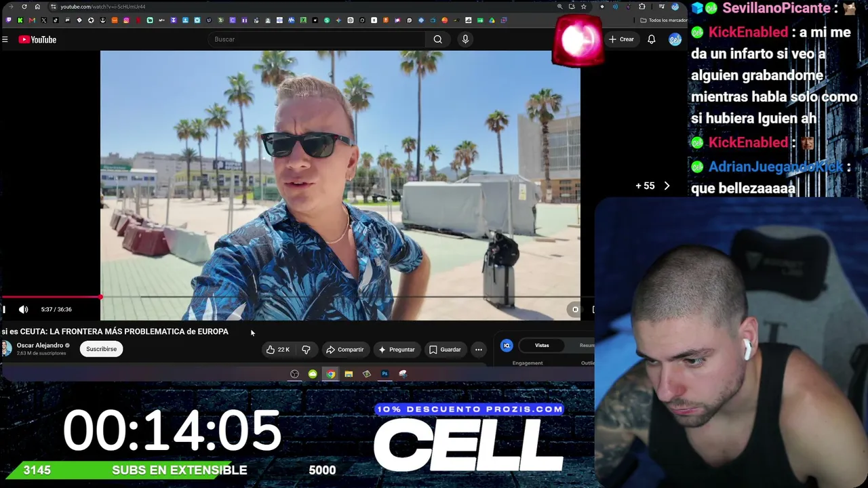This screenshot has height=488, width=868.
Task: Open the Gmail bookmark
Action: pos(32,20)
